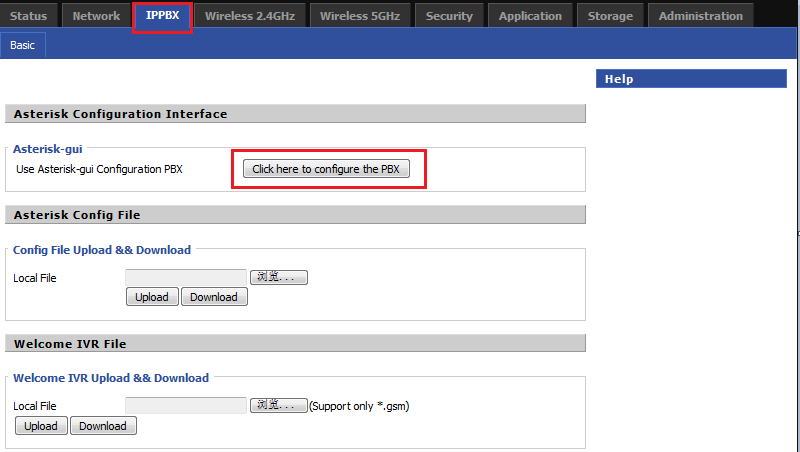
Task: Download the Welcome IVR file
Action: [x=103, y=426]
